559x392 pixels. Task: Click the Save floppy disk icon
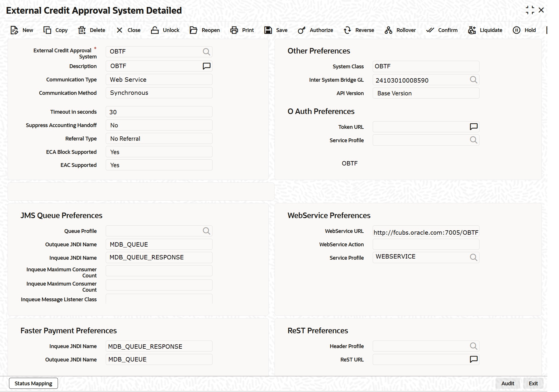pos(268,30)
